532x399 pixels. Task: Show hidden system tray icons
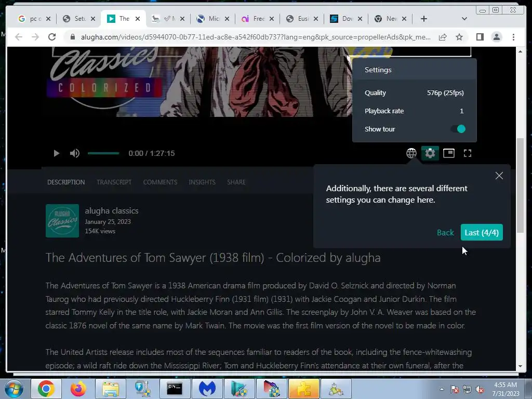442,389
